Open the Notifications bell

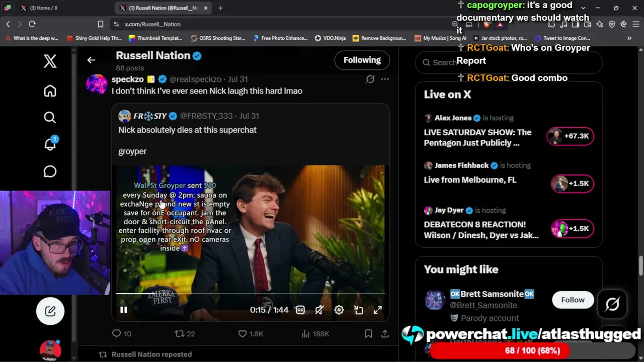[x=50, y=144]
